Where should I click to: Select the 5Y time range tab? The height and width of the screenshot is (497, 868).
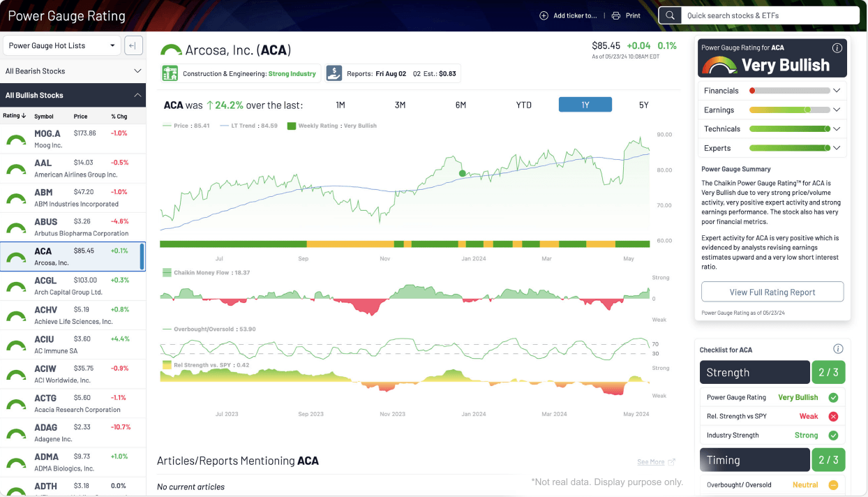pyautogui.click(x=643, y=105)
